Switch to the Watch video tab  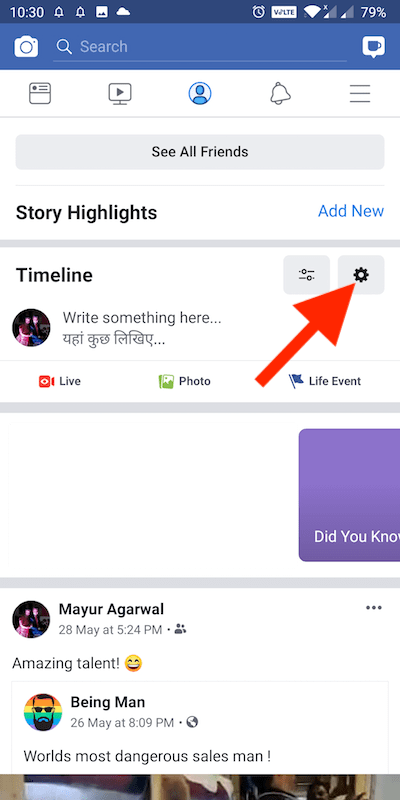(x=120, y=94)
